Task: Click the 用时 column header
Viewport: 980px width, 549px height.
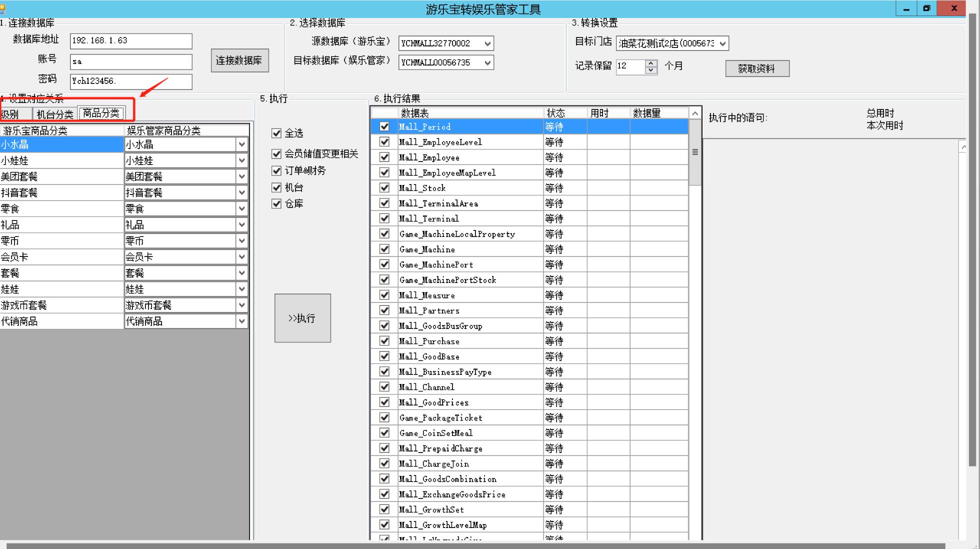Action: [x=608, y=113]
